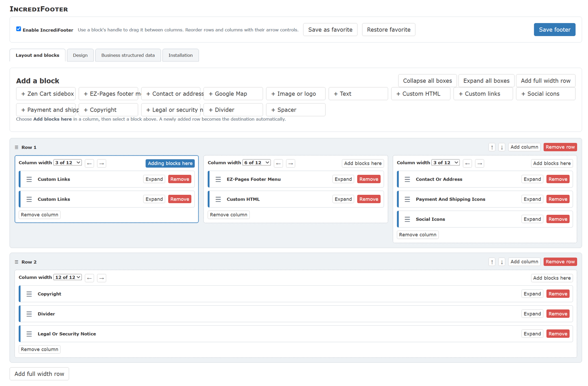Set Row 2 column as Add blocks here

click(552, 278)
